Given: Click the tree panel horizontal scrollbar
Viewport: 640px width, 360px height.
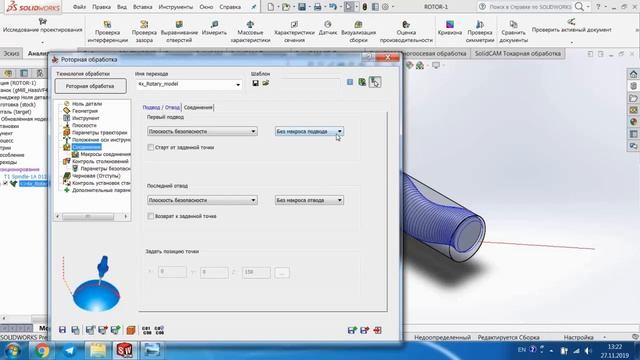Looking at the screenshot, I should pyautogui.click(x=92, y=216).
